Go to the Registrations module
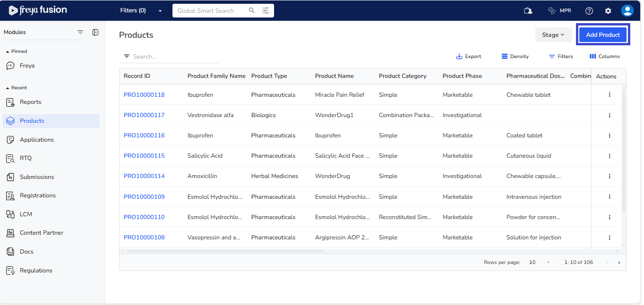Screen dimensions: 644x305 click(37, 195)
